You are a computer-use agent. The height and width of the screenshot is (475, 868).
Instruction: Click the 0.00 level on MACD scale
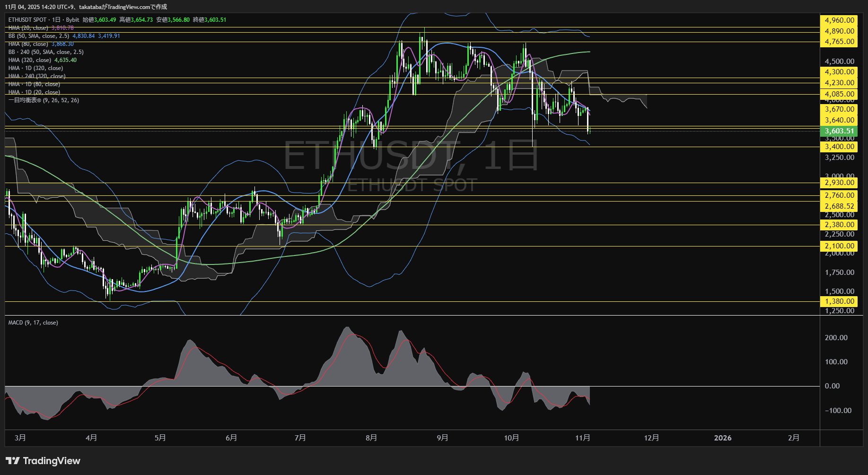click(832, 386)
